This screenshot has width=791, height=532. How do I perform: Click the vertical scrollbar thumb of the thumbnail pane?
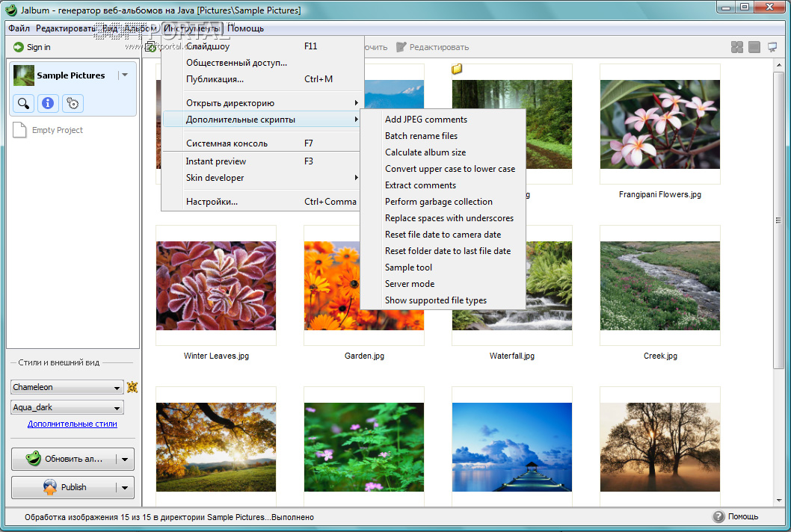click(778, 220)
